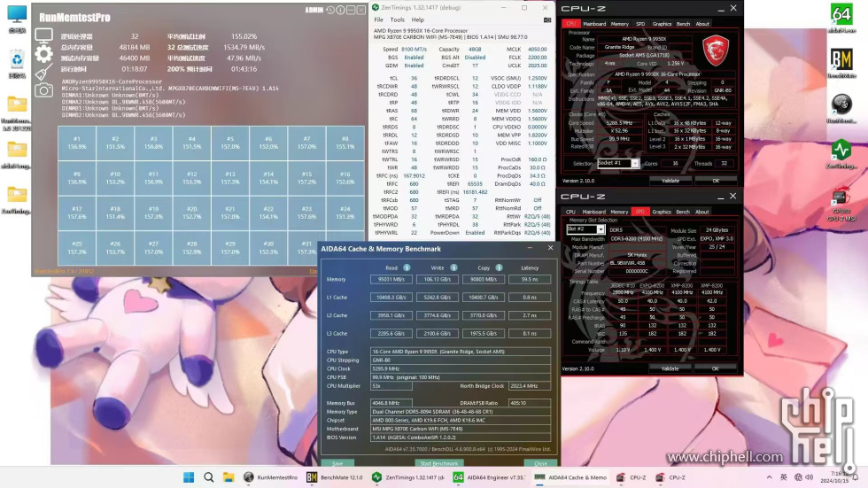Image resolution: width=868 pixels, height=488 pixels.
Task: Open the AIDA64 desktop shortcut icon
Action: point(841,17)
